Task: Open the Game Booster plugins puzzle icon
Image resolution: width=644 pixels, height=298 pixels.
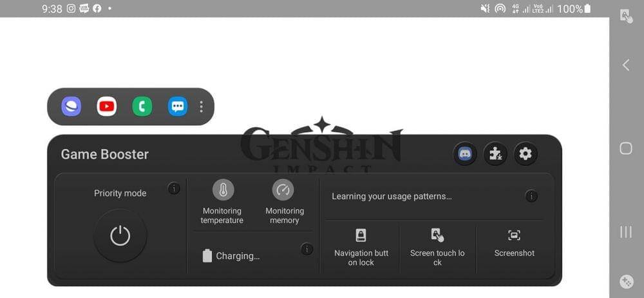Action: (x=495, y=154)
